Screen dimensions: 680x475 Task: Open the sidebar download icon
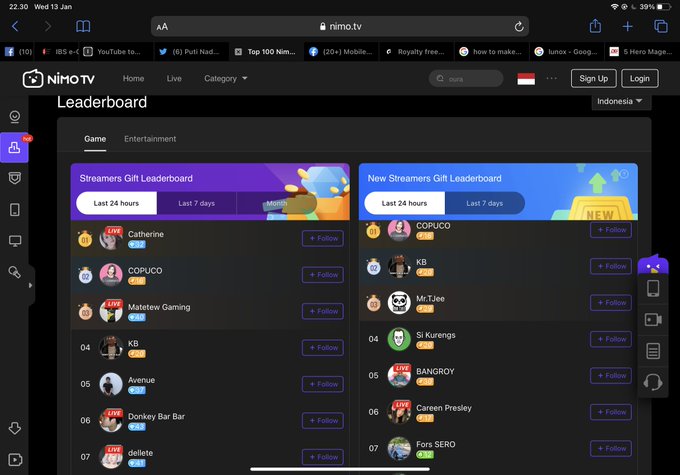pyautogui.click(x=15, y=428)
